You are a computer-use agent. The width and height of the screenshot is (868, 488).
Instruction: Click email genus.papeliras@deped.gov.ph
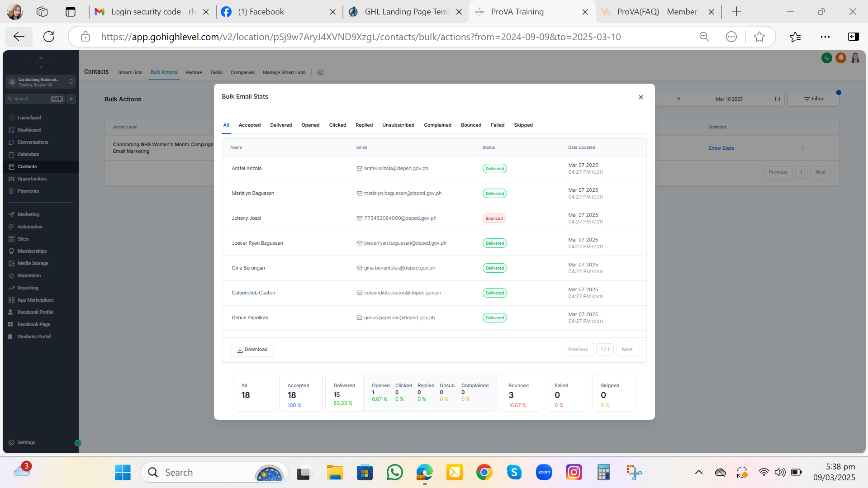[399, 318]
